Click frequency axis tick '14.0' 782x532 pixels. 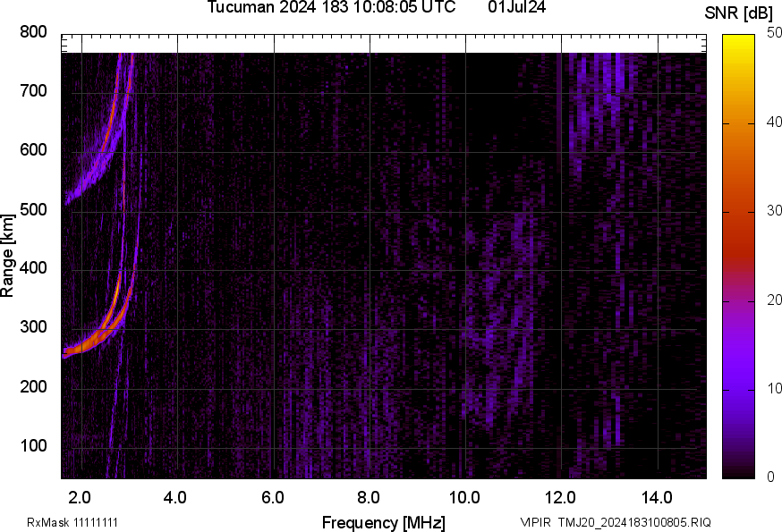coord(657,497)
